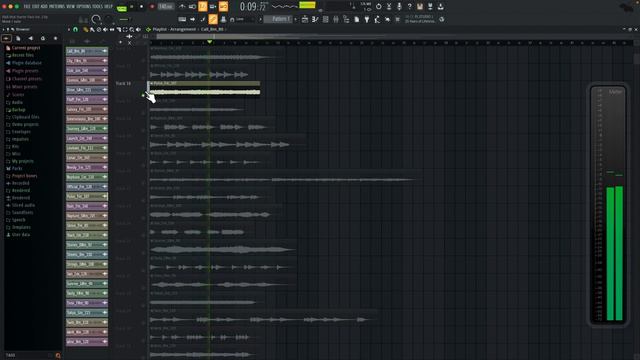The image size is (640, 360).
Task: Click the circular arrow icon in the top-right toolbar
Action: [378, 7]
